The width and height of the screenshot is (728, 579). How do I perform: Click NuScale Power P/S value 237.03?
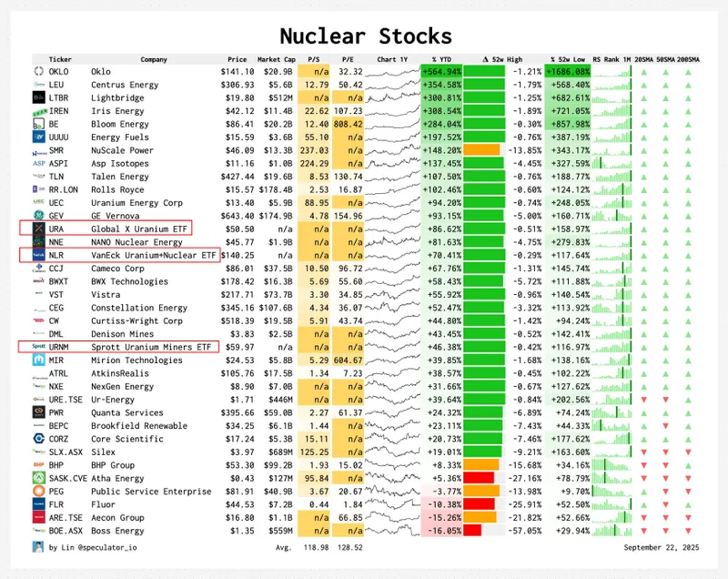[x=314, y=150]
